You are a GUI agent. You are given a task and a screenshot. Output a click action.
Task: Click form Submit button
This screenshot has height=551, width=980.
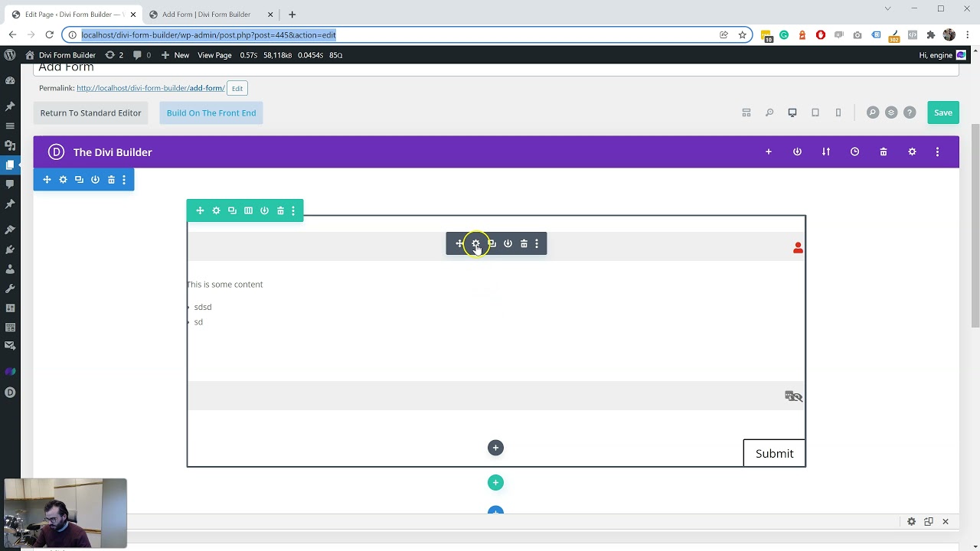coord(774,453)
